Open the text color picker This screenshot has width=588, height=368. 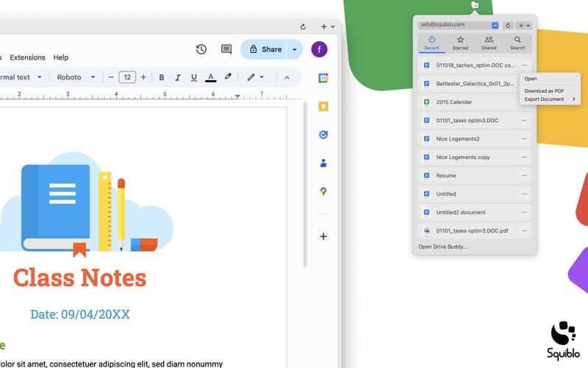211,77
